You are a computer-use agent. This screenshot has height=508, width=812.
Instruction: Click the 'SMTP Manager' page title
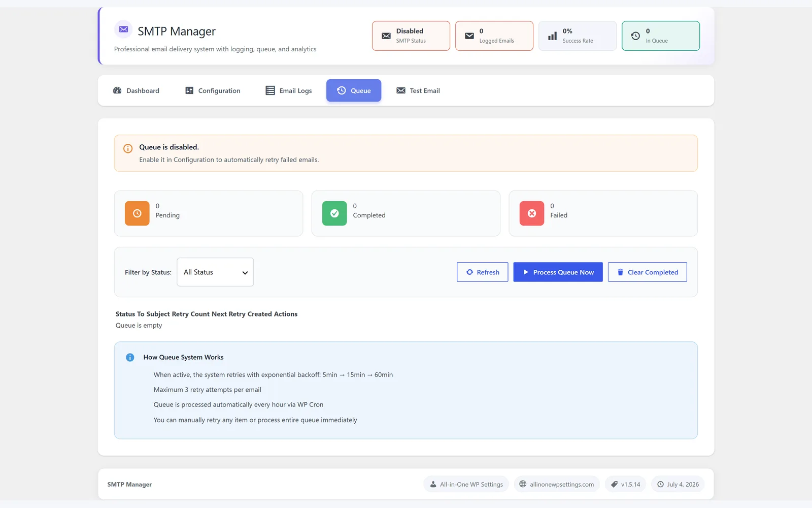tap(177, 31)
